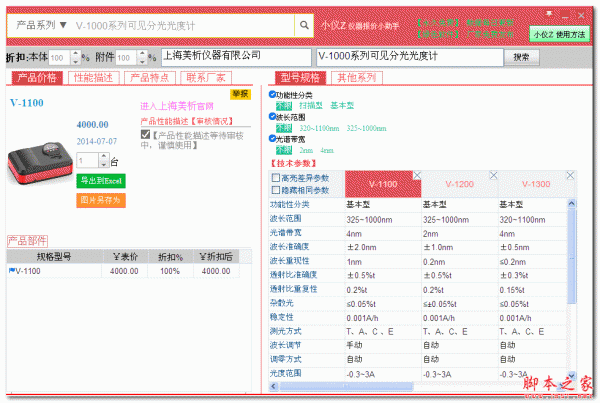The height and width of the screenshot is (403, 600).
Task: Click 小仪Z 使用方法 button
Action: point(559,34)
